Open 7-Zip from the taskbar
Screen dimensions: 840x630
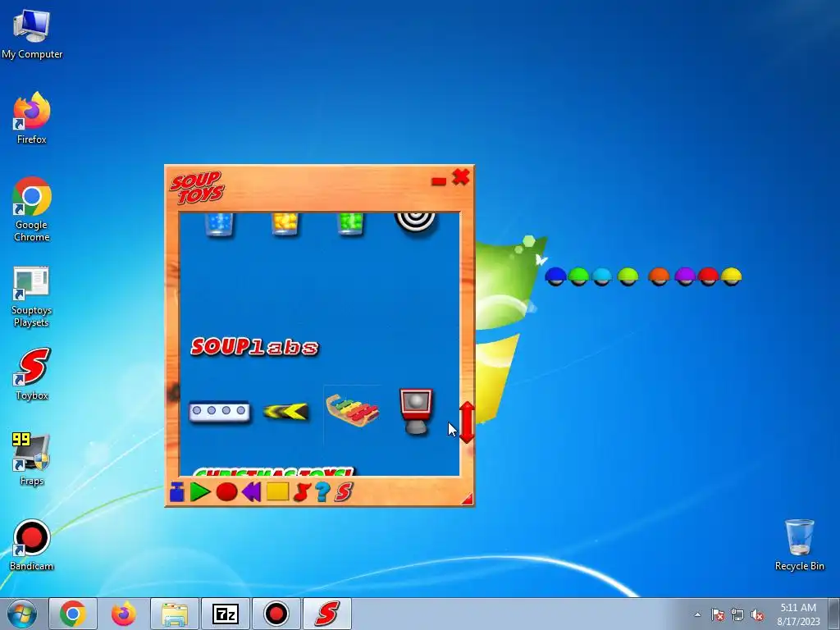pos(226,614)
